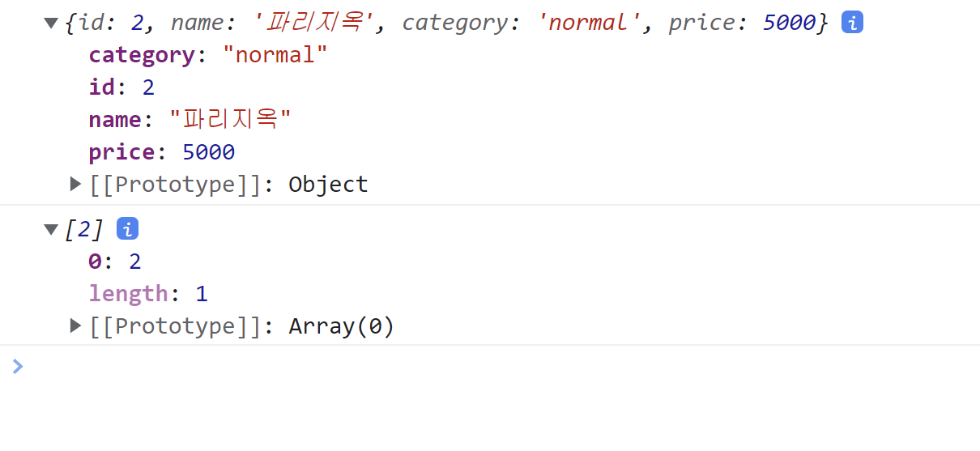The image size is (980, 451).
Task: Click the length value 1
Action: point(202,294)
